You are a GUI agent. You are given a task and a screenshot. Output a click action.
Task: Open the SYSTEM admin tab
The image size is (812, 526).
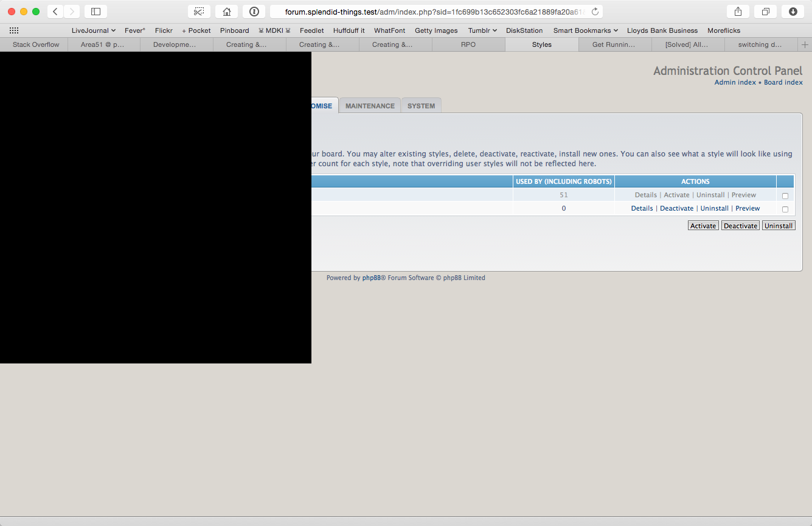point(421,106)
